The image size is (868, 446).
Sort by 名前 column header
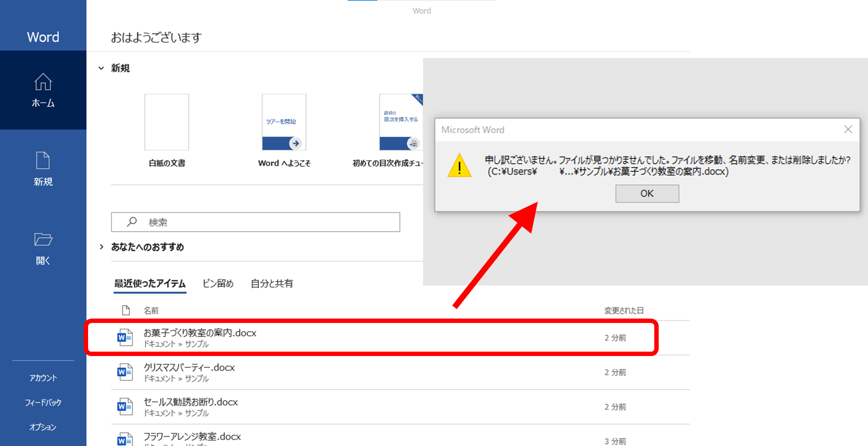pyautogui.click(x=151, y=310)
